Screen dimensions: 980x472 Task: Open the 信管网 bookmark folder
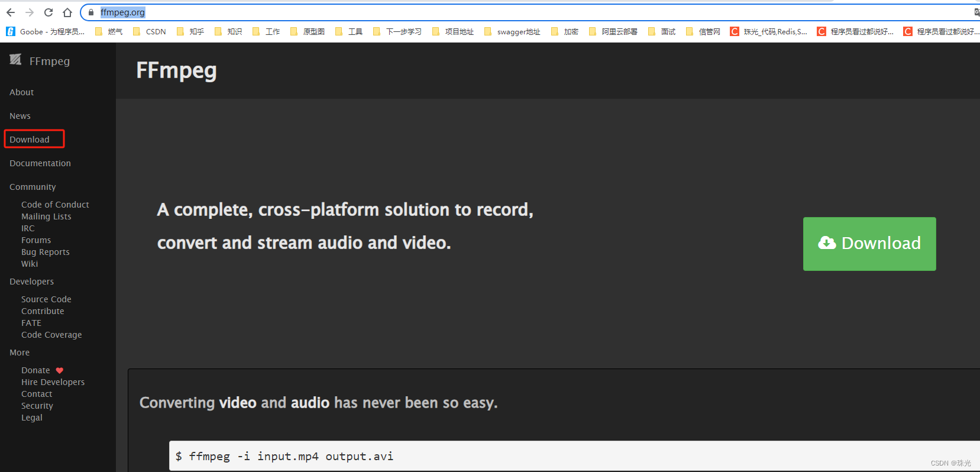click(703, 31)
